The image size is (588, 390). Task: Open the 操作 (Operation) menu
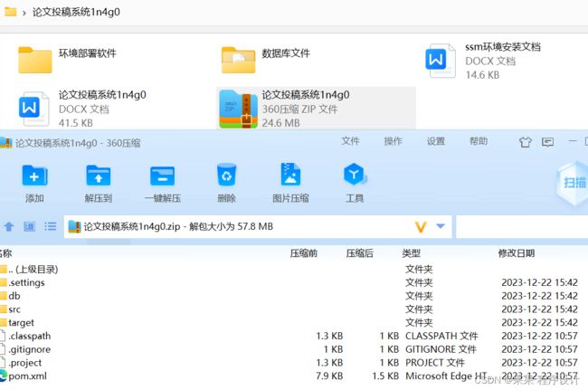(393, 141)
